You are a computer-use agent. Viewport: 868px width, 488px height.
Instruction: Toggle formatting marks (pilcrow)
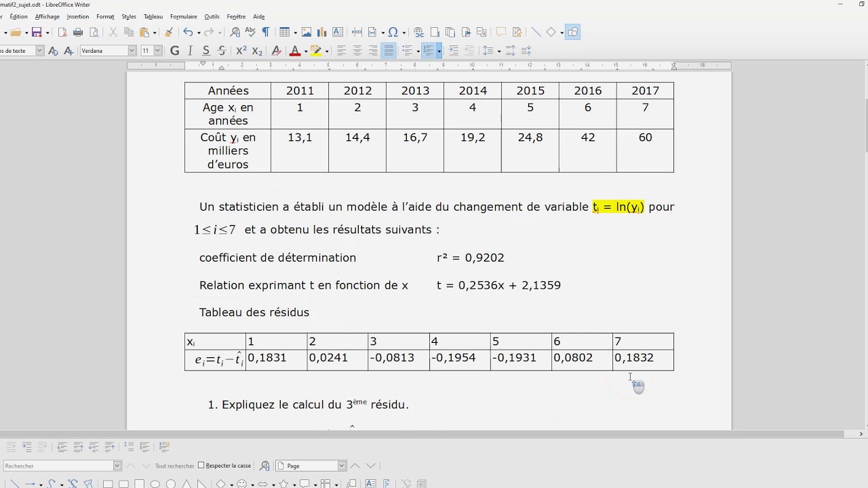coord(265,32)
